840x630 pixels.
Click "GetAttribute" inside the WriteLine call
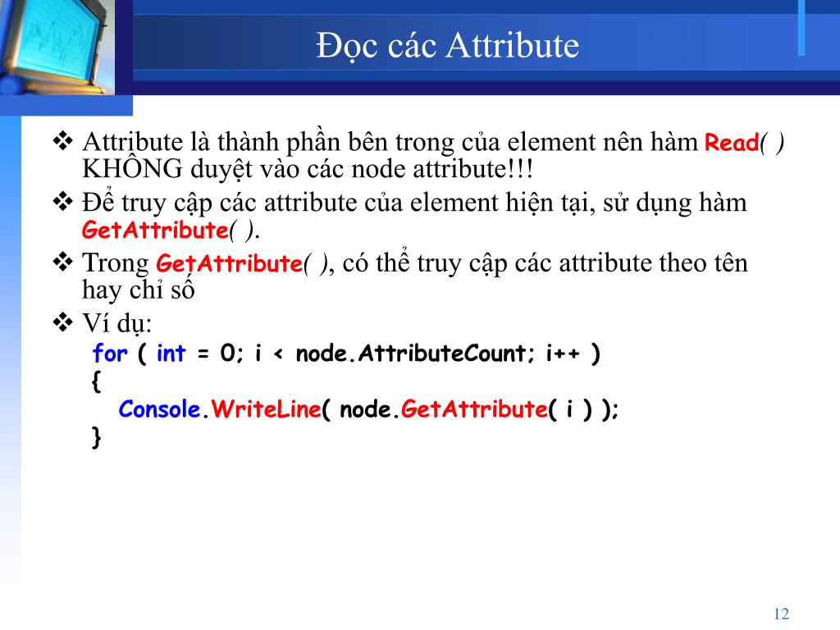pos(474,409)
